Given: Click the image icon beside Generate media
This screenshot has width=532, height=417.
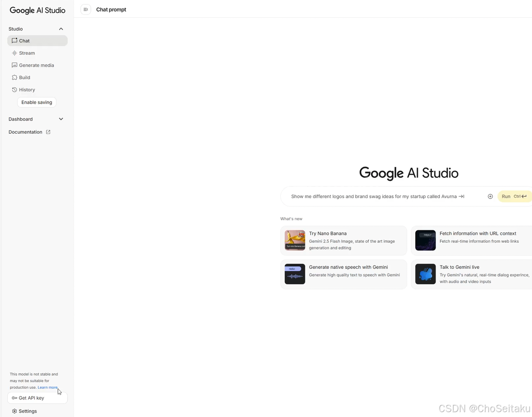Looking at the screenshot, I should tap(15, 65).
